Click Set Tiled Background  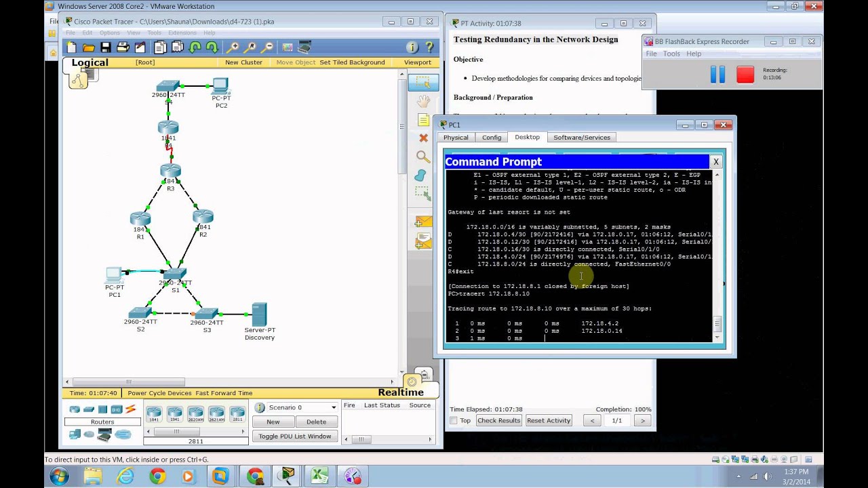tap(352, 62)
